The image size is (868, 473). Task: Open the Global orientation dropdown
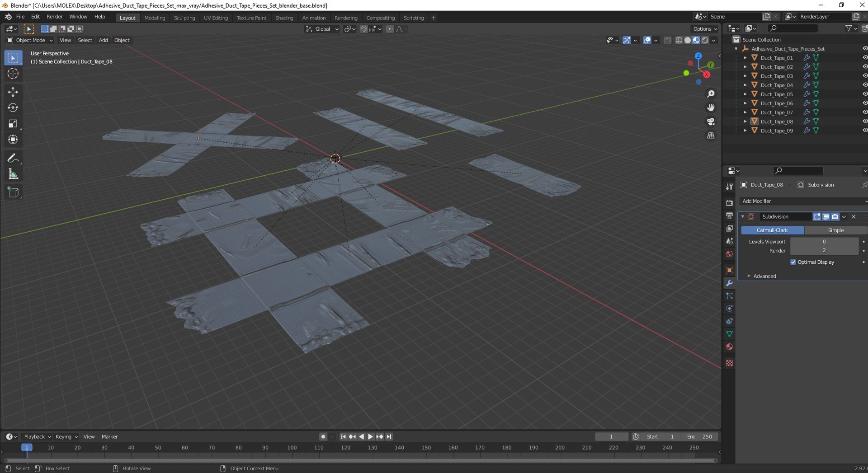click(x=322, y=29)
